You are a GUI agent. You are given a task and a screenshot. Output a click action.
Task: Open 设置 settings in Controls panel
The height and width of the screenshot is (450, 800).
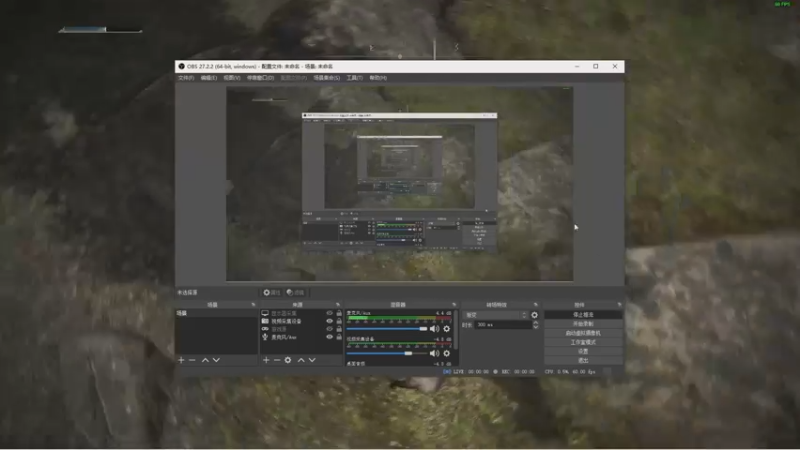[583, 352]
